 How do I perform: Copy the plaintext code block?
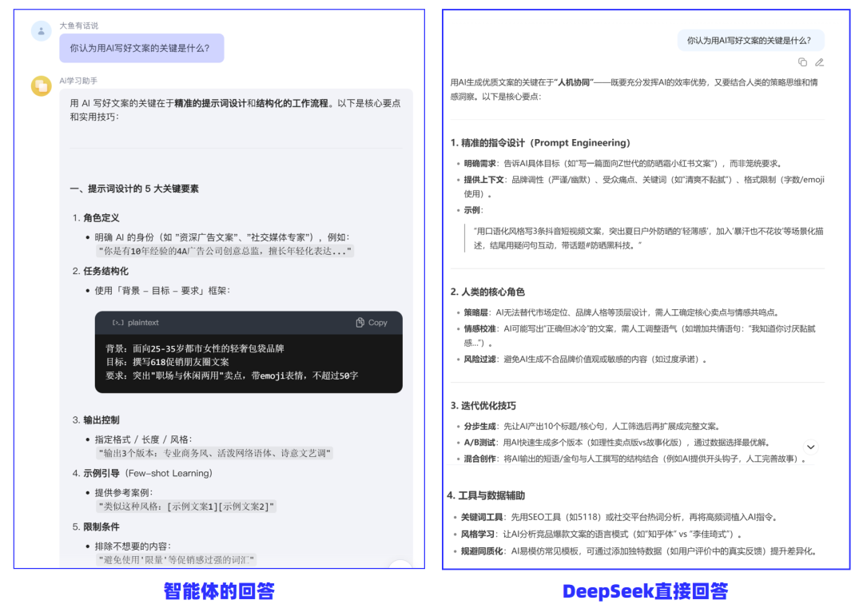pos(372,323)
